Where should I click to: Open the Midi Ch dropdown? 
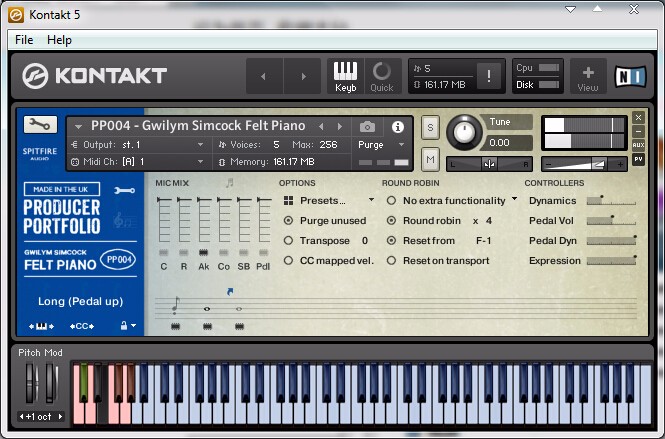(137, 162)
